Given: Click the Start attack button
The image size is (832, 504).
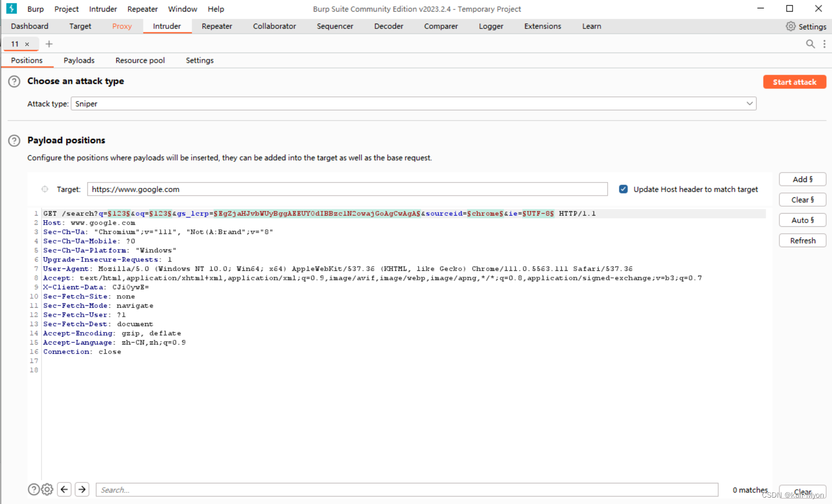Looking at the screenshot, I should click(x=795, y=82).
